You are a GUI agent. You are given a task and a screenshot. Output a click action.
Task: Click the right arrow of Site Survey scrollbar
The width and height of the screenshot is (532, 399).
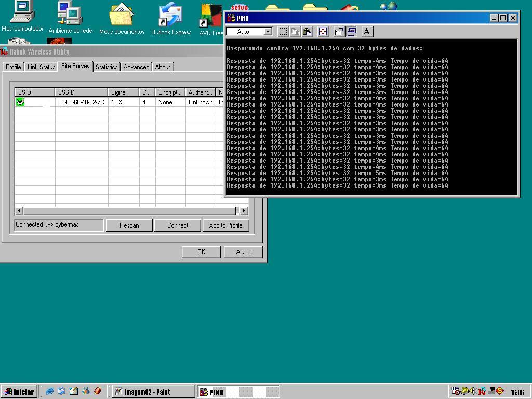coord(244,211)
